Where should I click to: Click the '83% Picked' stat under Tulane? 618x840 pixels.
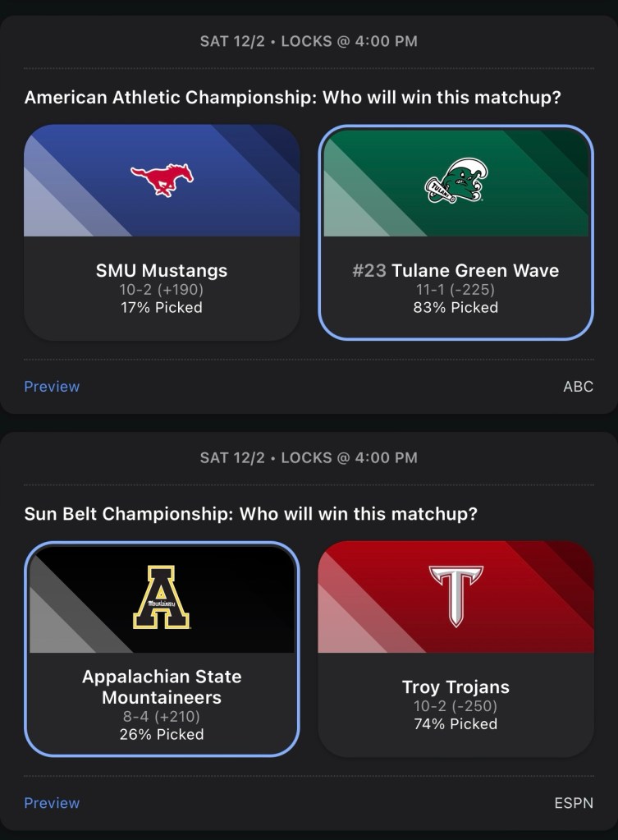click(x=455, y=308)
